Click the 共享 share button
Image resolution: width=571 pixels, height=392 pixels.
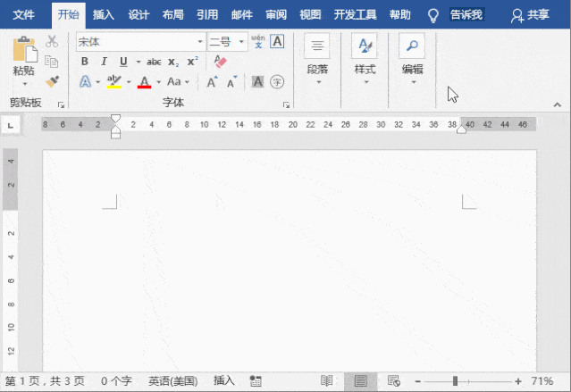pos(530,15)
